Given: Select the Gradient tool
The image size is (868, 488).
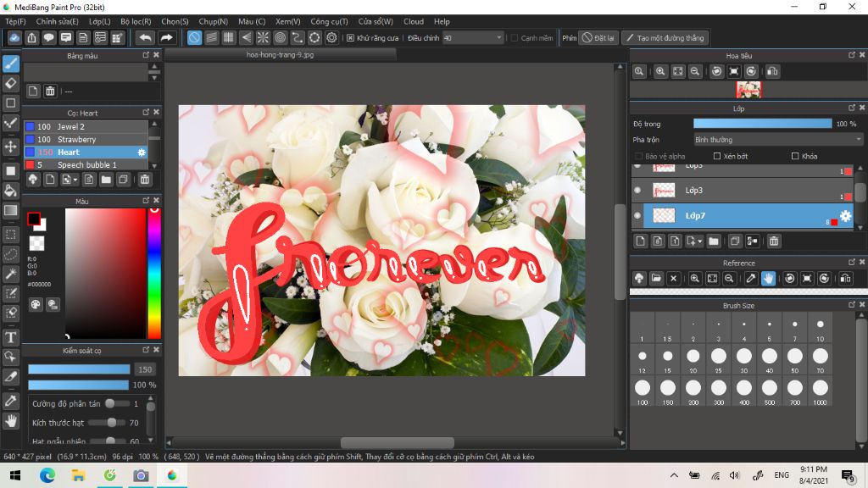Looking at the screenshot, I should point(11,211).
